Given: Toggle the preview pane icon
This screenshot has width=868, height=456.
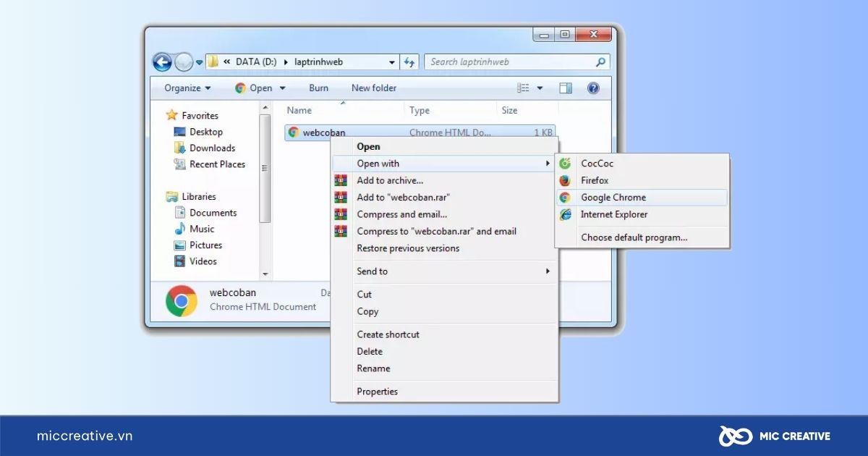Looking at the screenshot, I should coord(566,88).
